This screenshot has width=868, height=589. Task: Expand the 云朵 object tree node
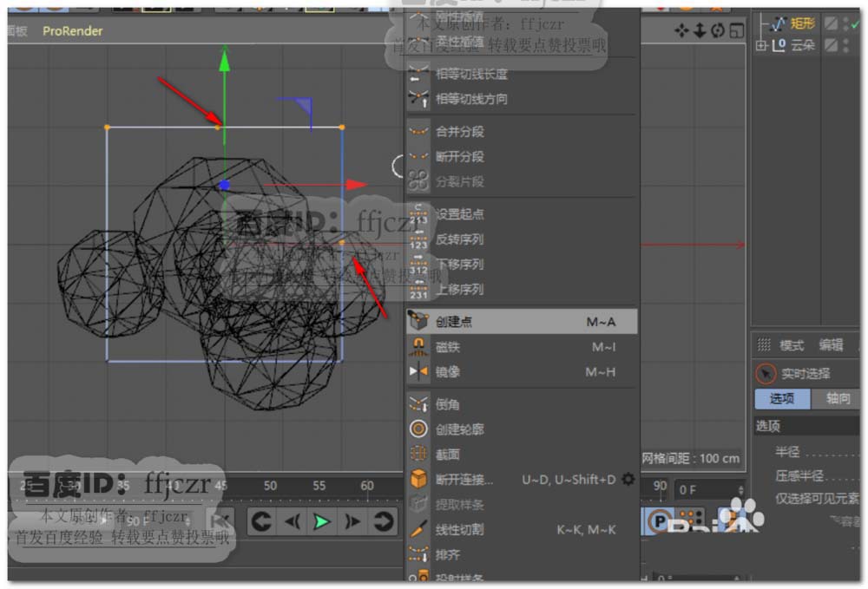[761, 46]
